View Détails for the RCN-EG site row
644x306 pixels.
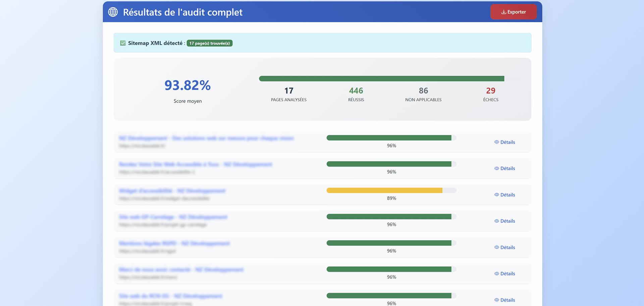pos(505,300)
